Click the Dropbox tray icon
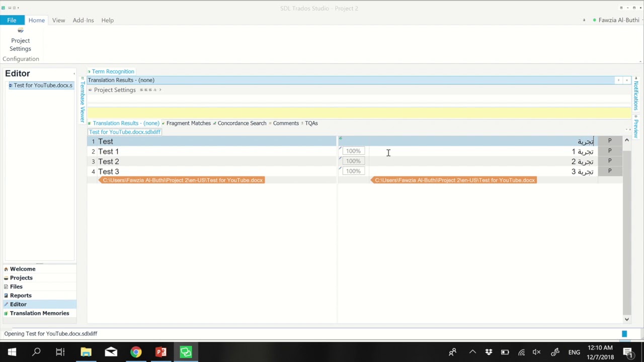Viewport: 644px width, 362px height. 489,352
